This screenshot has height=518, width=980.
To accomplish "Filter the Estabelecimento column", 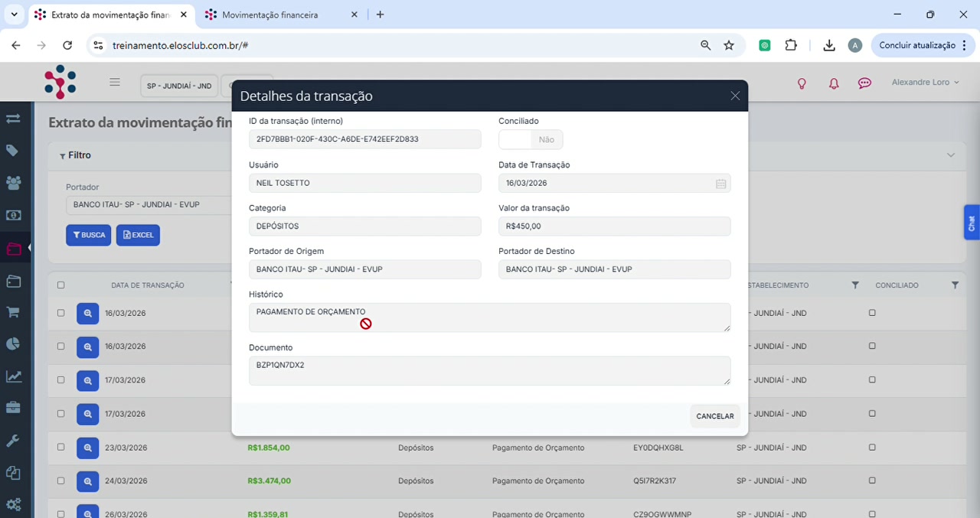I will 855,285.
